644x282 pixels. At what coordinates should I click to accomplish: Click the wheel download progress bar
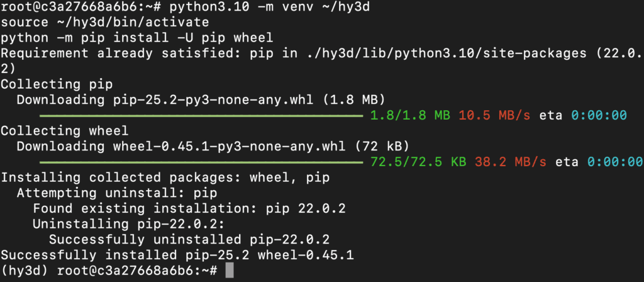201,162
